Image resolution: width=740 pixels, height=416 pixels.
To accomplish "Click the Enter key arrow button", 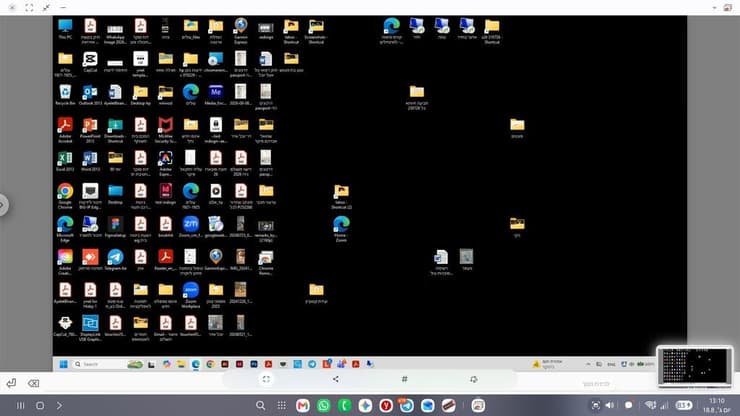I will coord(11,383).
